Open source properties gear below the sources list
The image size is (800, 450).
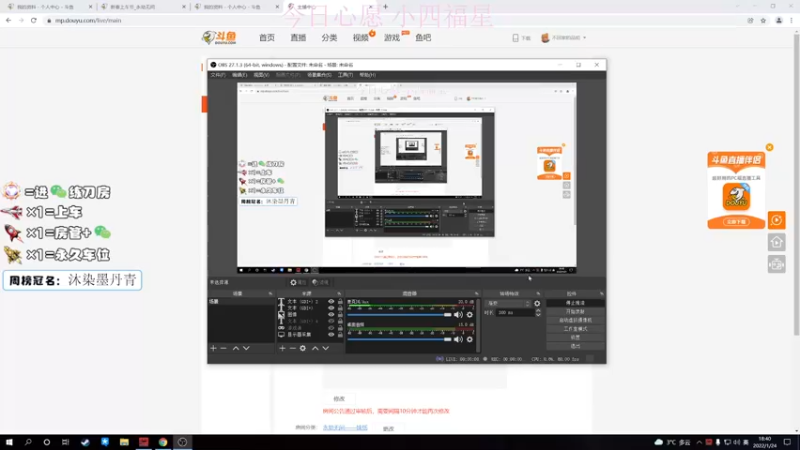click(x=303, y=348)
